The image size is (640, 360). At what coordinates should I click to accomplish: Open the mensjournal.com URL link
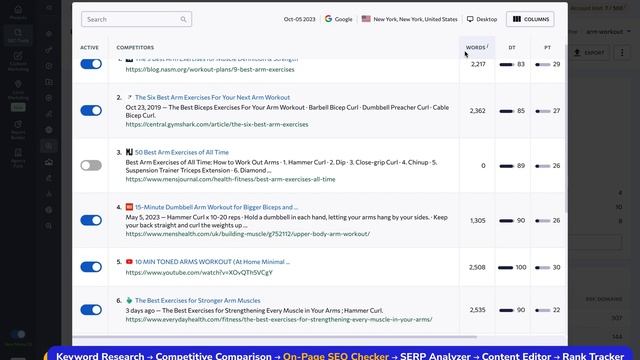(230, 179)
